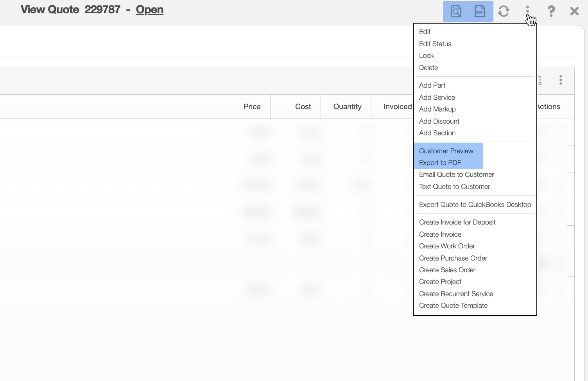Click the Open status link

pos(149,10)
